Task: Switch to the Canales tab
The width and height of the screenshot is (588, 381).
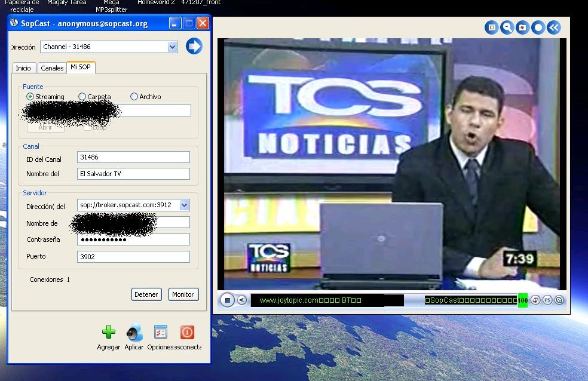Action: 52,68
